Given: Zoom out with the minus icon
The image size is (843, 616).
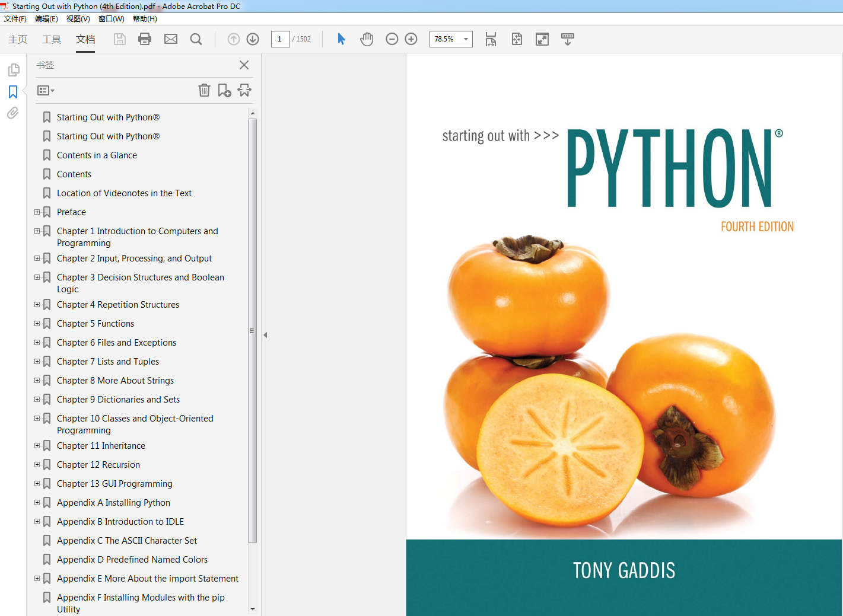Looking at the screenshot, I should pos(392,39).
